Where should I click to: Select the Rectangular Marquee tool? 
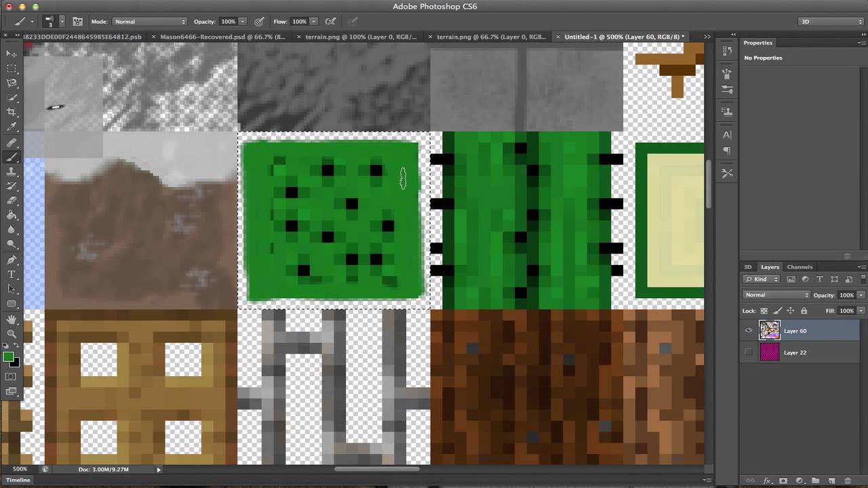(12, 68)
